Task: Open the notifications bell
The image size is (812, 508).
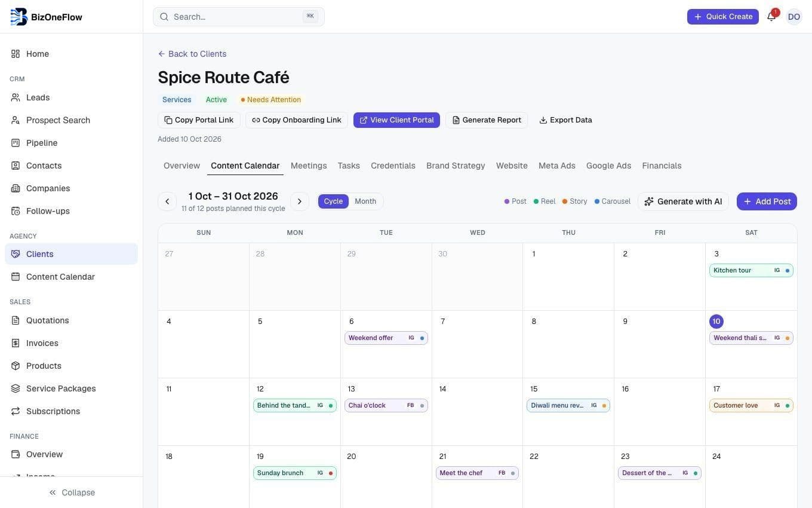Action: (771, 17)
